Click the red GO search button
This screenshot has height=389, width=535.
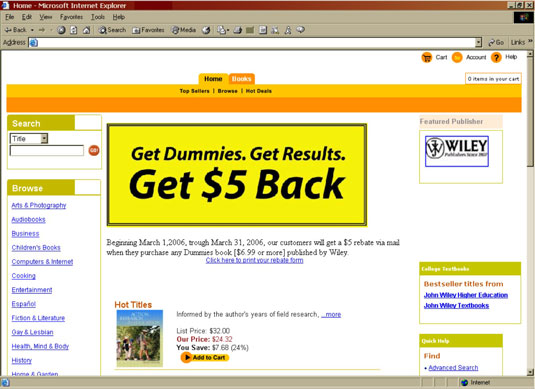pyautogui.click(x=94, y=150)
